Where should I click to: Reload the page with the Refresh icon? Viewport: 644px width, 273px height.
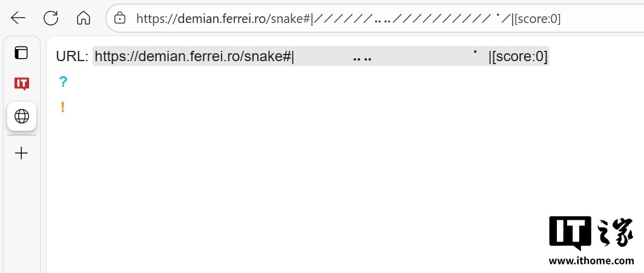tap(51, 18)
